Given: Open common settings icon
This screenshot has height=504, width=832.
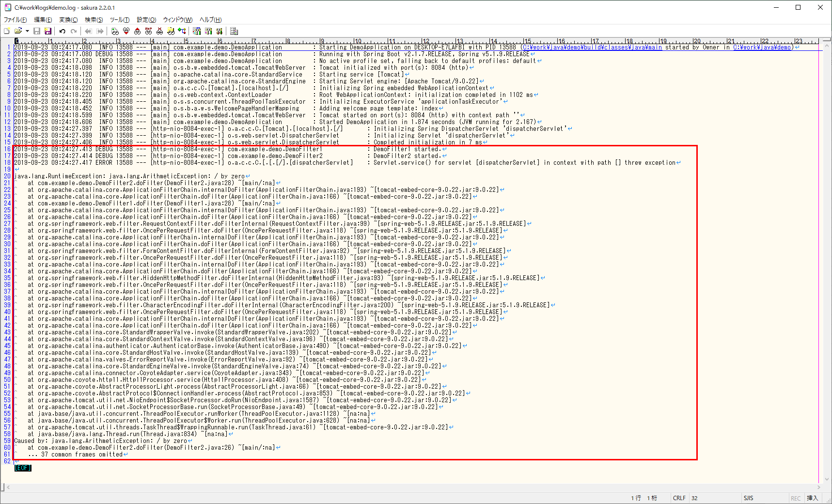Looking at the screenshot, I should [x=220, y=31].
